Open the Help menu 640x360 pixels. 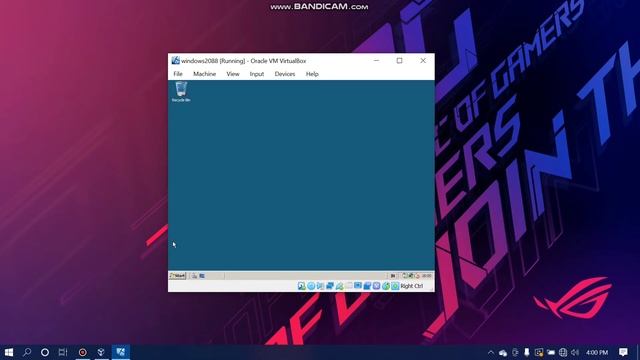point(312,74)
